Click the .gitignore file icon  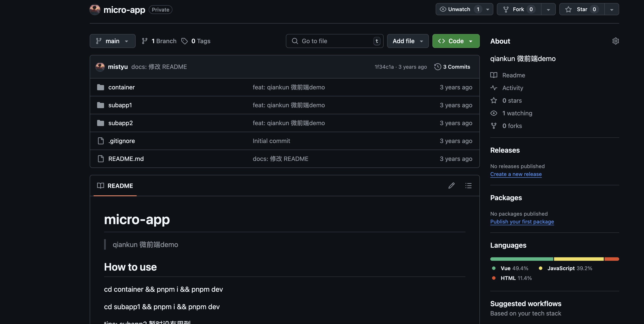click(x=101, y=141)
